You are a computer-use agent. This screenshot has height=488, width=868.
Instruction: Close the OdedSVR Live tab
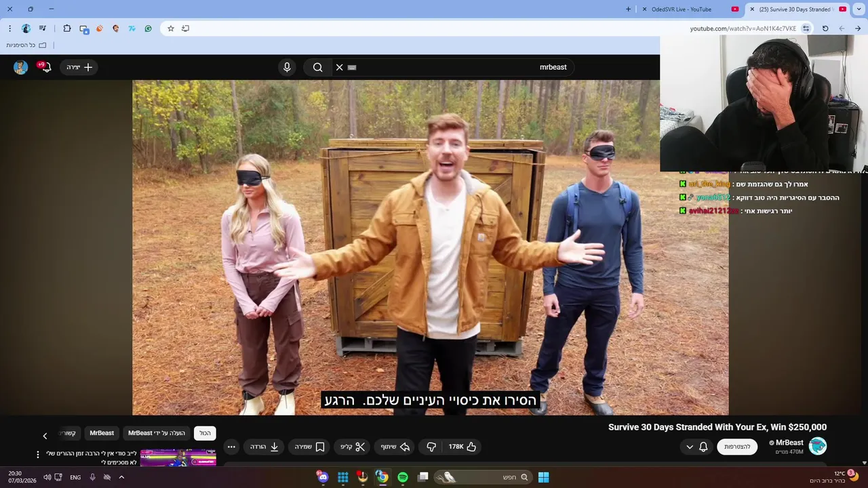click(x=644, y=9)
